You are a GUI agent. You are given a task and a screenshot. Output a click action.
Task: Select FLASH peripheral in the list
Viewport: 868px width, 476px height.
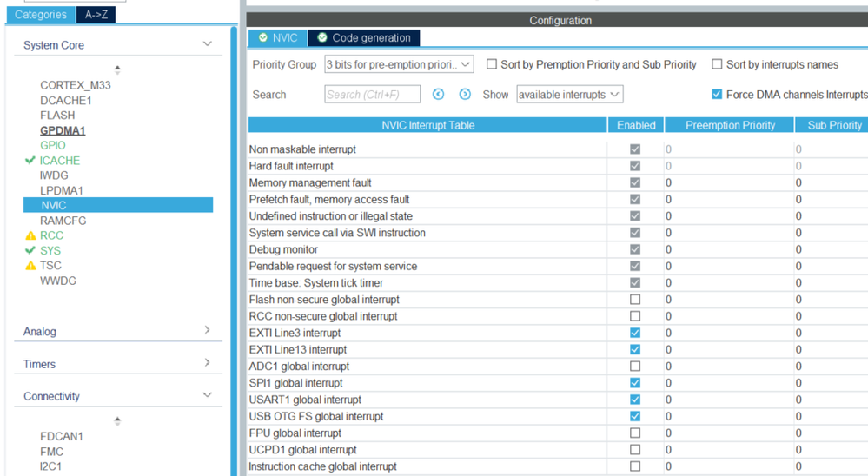pos(57,116)
